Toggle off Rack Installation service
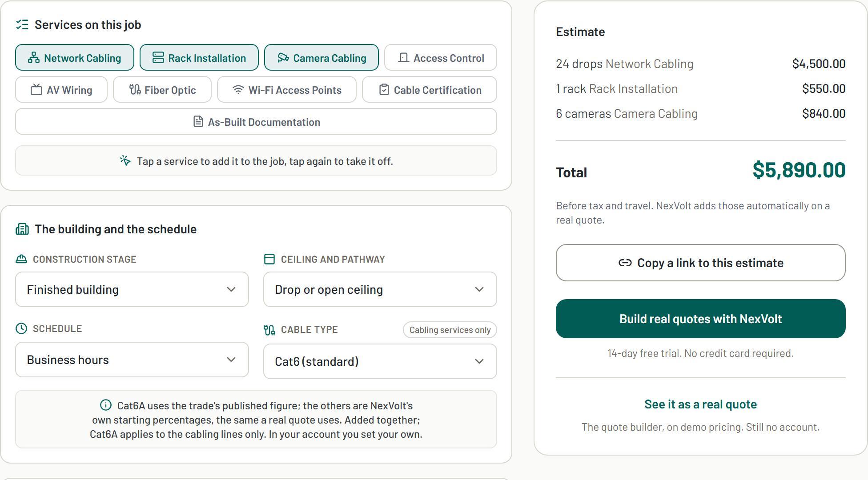Image resolution: width=868 pixels, height=480 pixels. pyautogui.click(x=199, y=57)
